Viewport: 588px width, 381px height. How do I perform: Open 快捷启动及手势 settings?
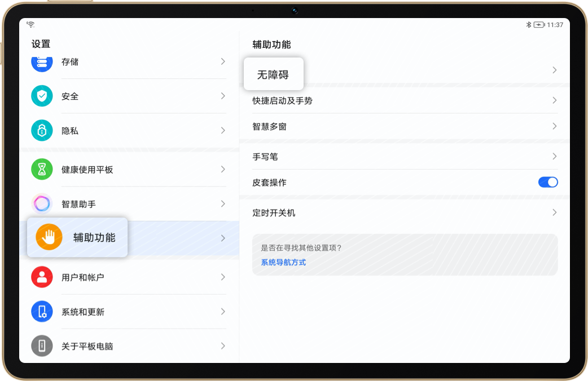coord(405,100)
